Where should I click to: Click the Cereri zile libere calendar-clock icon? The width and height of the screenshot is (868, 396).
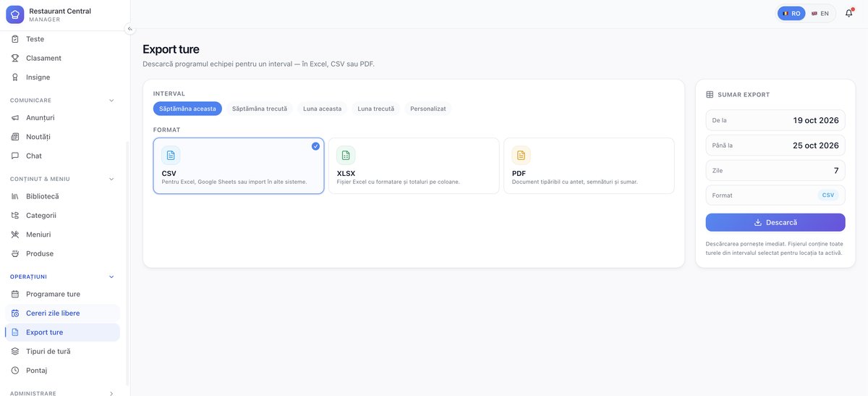pos(15,313)
